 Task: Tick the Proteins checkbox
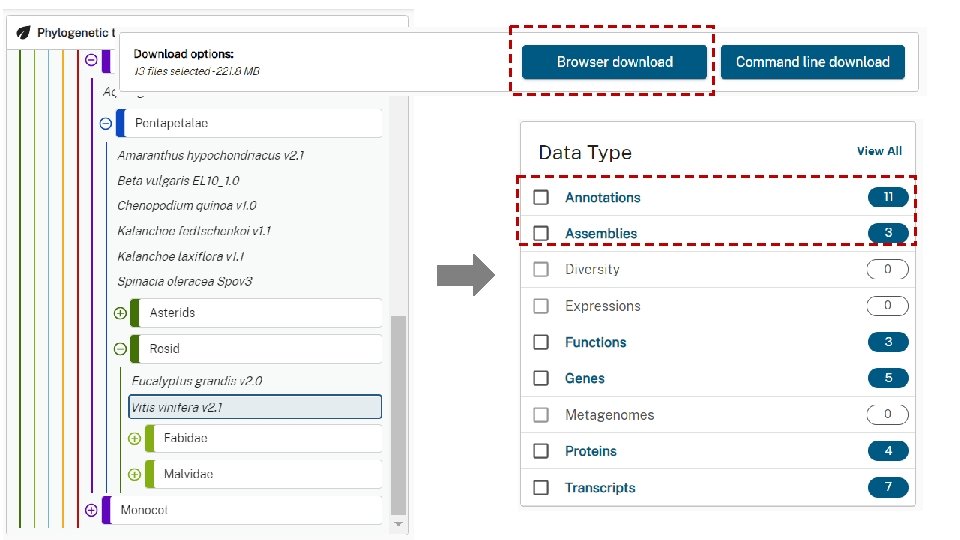(541, 451)
